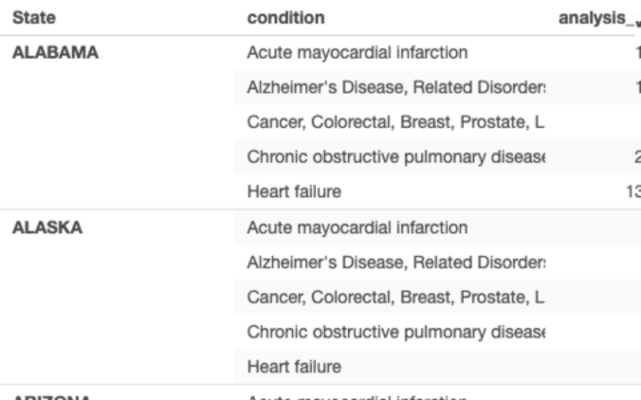Click the condition column header

click(x=286, y=18)
